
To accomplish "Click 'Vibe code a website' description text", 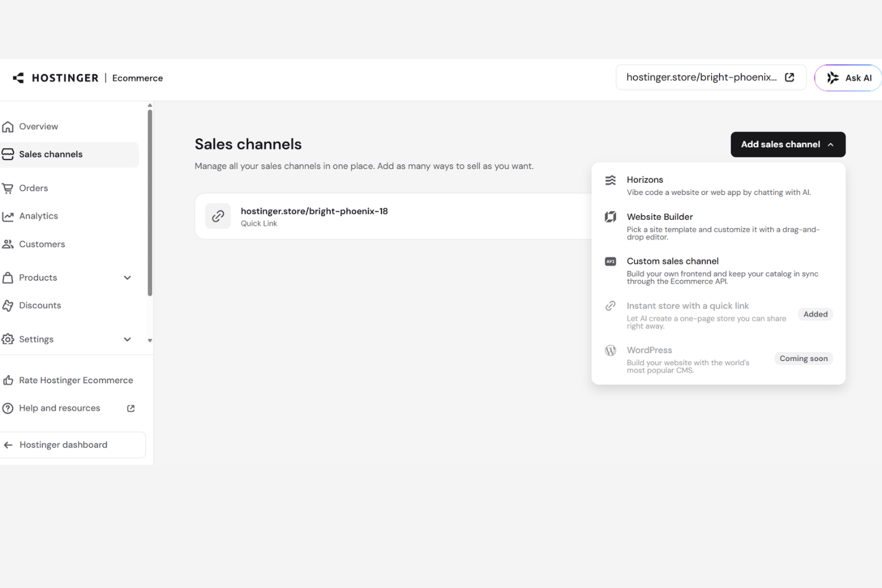I will click(719, 192).
